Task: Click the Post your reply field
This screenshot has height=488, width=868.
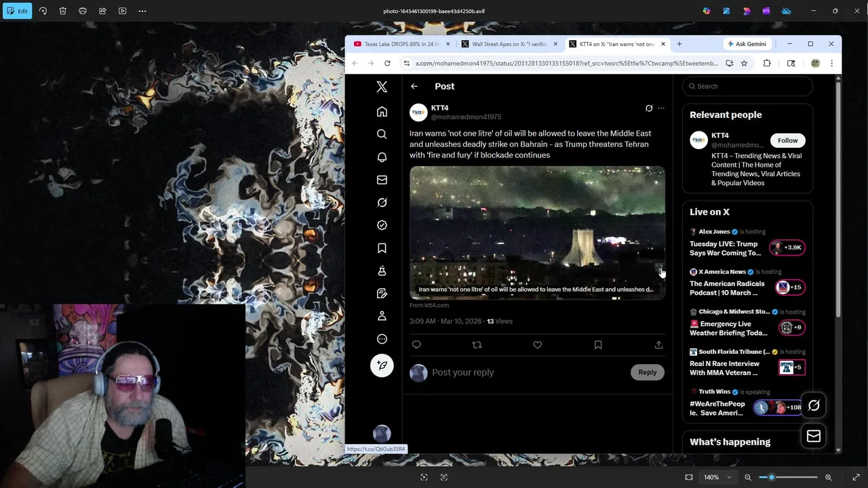Action: pos(529,372)
